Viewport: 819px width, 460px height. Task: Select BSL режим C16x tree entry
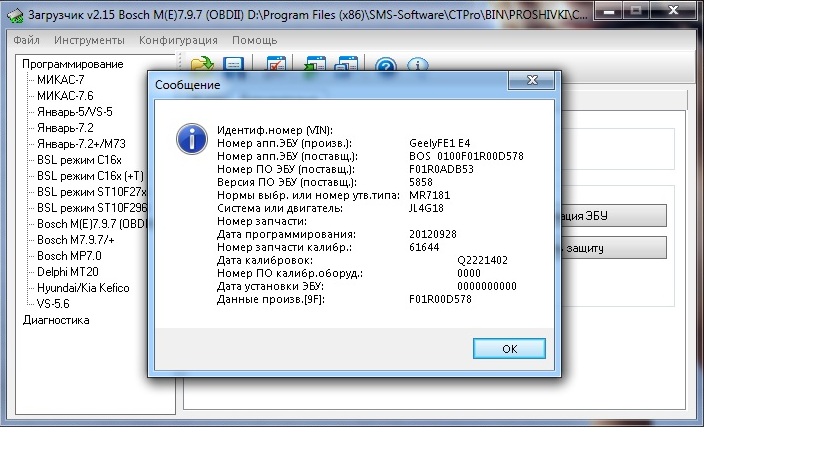click(79, 160)
